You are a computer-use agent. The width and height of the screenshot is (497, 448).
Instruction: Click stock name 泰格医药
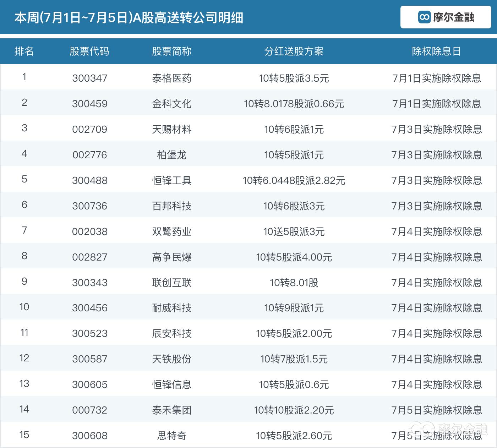pyautogui.click(x=172, y=78)
